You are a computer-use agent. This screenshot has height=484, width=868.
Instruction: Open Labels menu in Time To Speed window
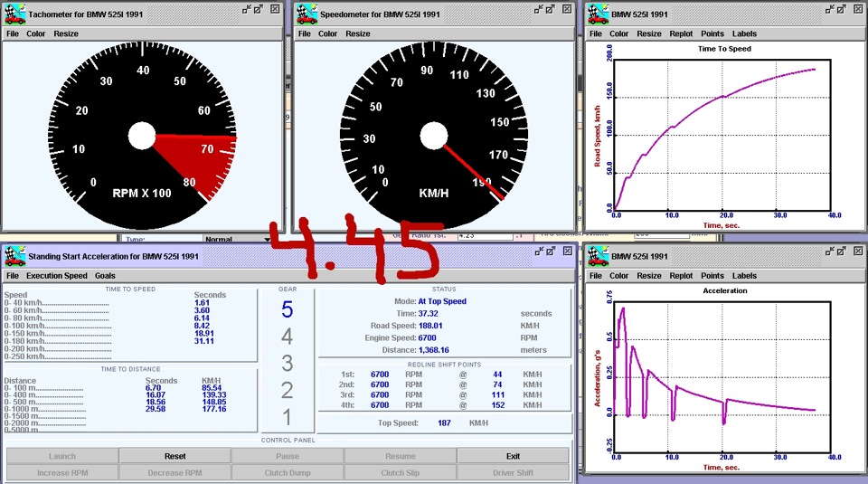[744, 33]
